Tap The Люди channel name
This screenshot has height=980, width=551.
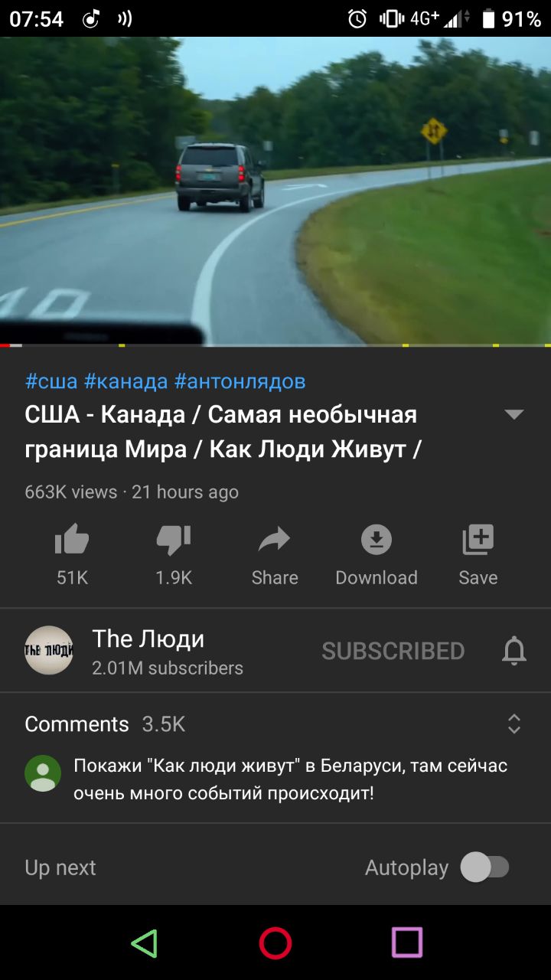click(148, 639)
